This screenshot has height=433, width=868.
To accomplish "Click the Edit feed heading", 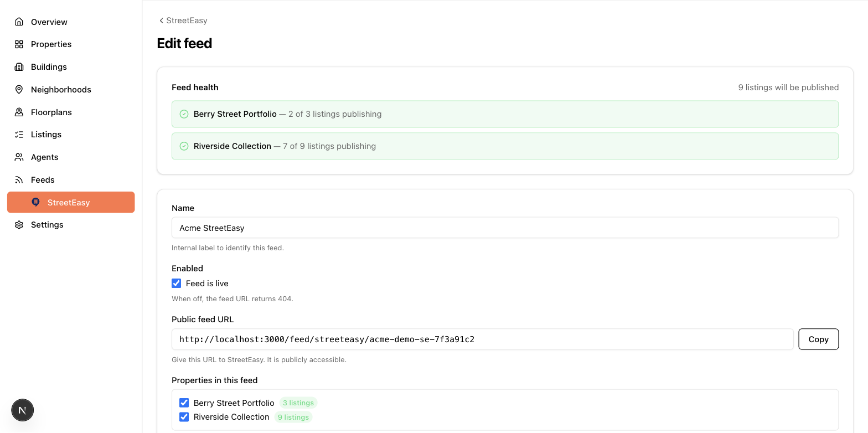I will click(x=184, y=43).
